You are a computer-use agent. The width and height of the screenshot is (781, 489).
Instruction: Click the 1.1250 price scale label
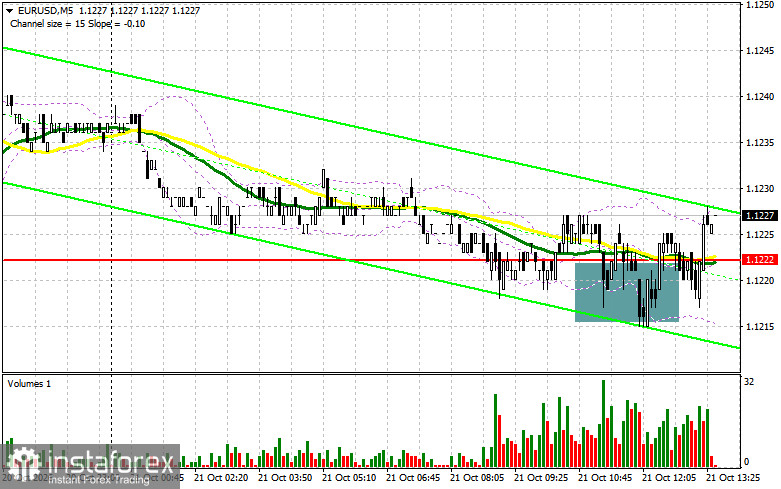tap(760, 4)
